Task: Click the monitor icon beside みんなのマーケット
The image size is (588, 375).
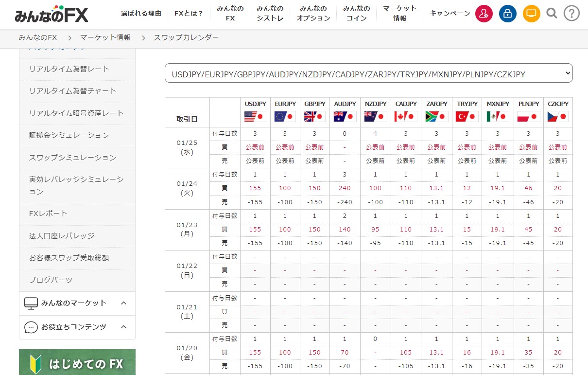Action: point(31,304)
